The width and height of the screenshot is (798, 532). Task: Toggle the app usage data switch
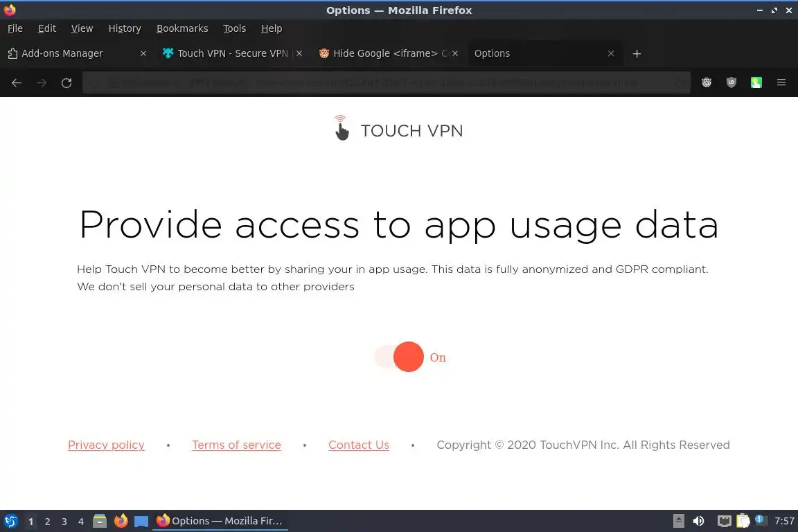click(399, 357)
